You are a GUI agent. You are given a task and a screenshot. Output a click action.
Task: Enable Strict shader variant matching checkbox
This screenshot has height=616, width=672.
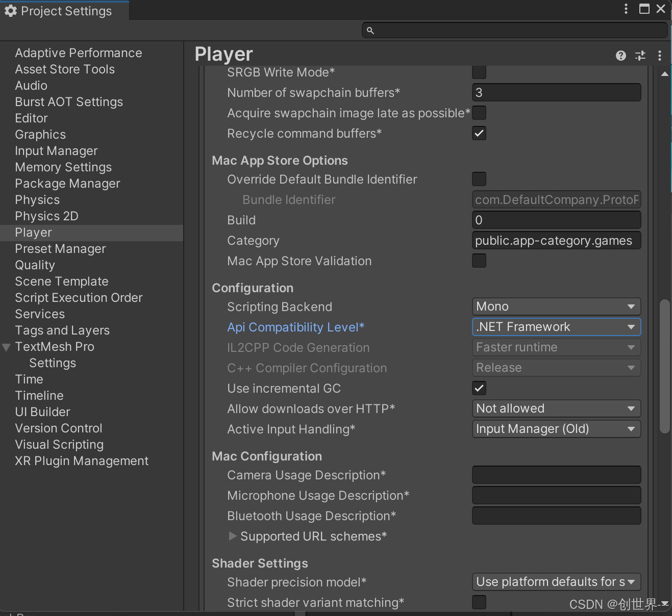(479, 602)
